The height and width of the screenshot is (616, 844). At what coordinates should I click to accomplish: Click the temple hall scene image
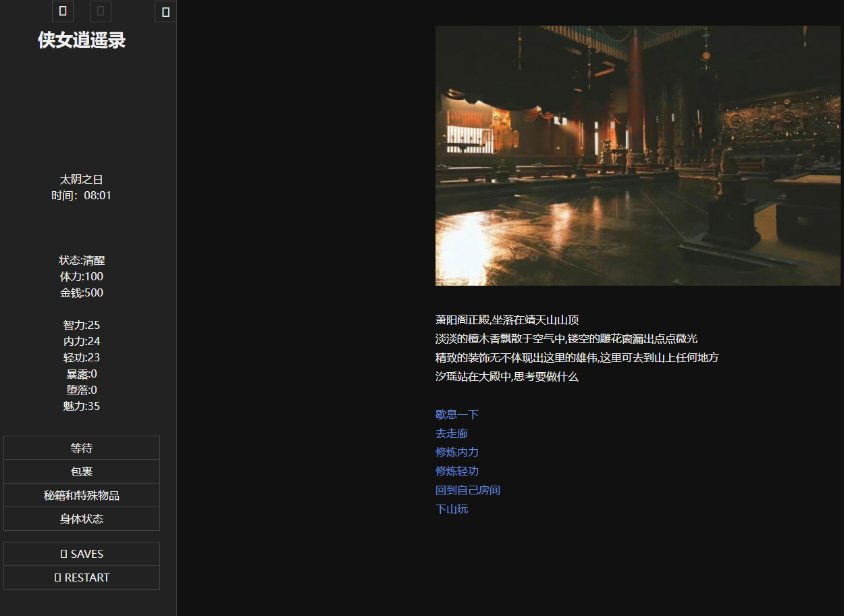[x=637, y=155]
